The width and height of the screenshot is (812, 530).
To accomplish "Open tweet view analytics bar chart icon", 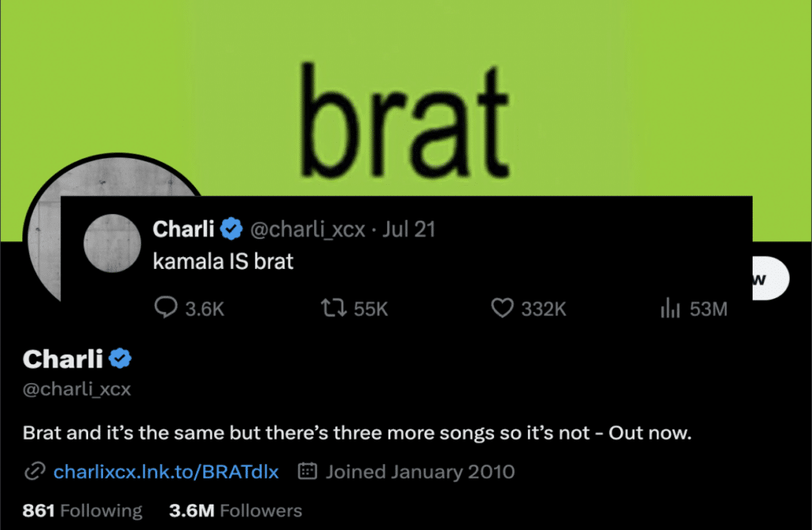I will pos(669,308).
